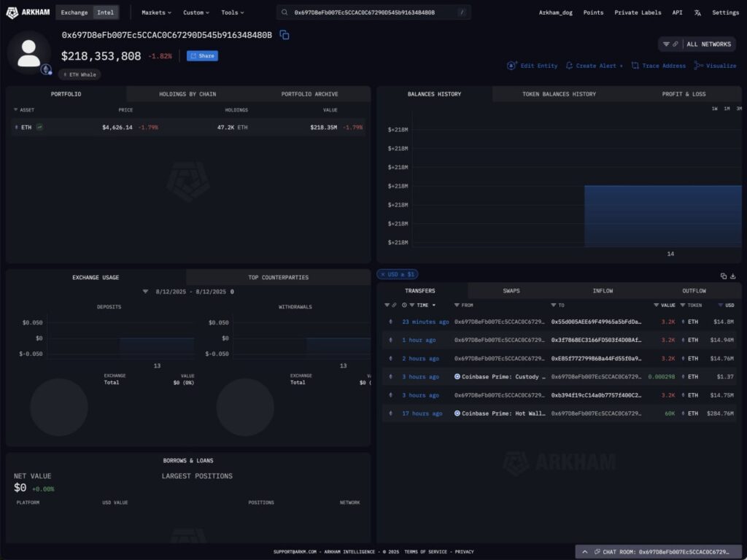Open the Visualize graph icon

click(697, 66)
